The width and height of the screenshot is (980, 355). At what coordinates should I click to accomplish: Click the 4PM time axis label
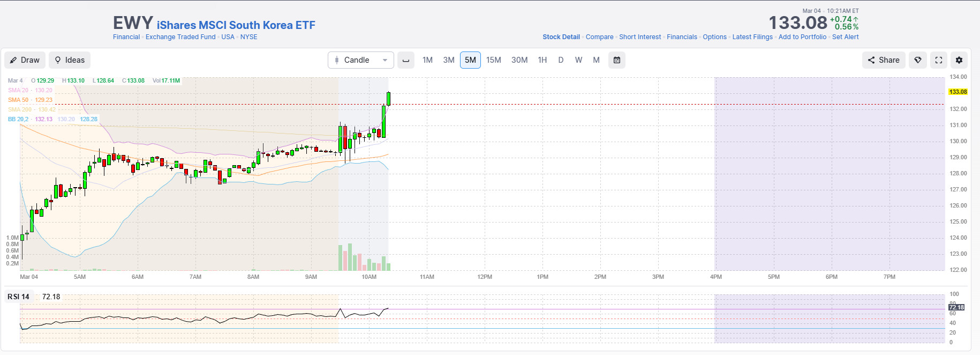click(x=716, y=277)
